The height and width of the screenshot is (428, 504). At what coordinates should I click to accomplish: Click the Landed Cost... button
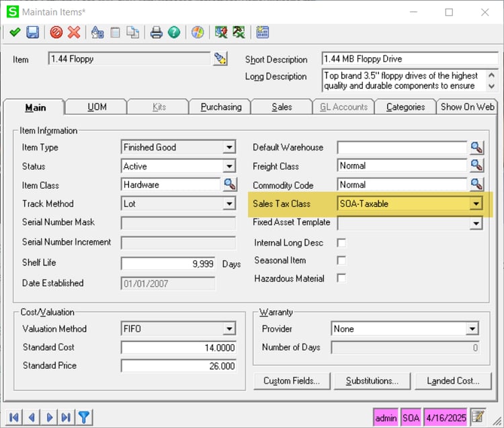[x=453, y=380]
